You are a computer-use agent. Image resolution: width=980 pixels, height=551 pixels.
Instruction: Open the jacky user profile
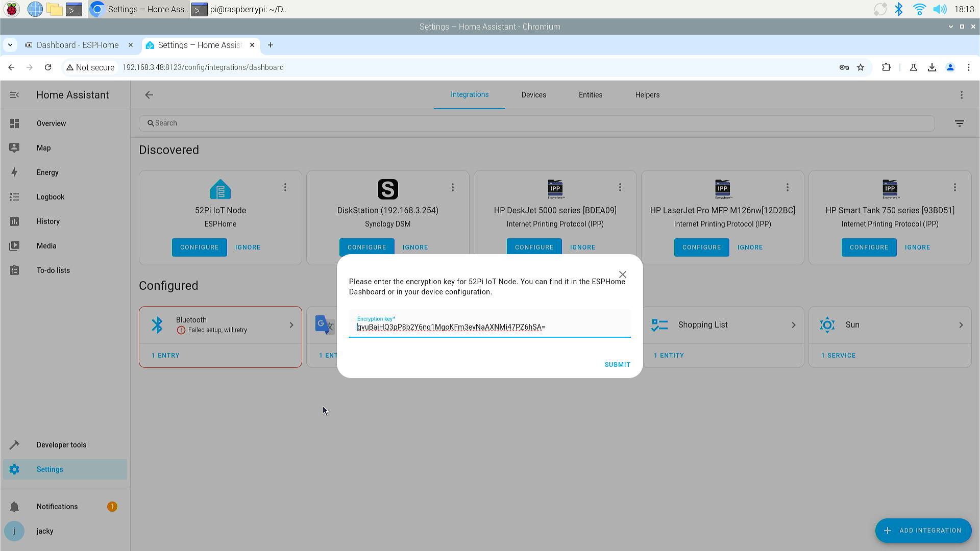[65, 531]
